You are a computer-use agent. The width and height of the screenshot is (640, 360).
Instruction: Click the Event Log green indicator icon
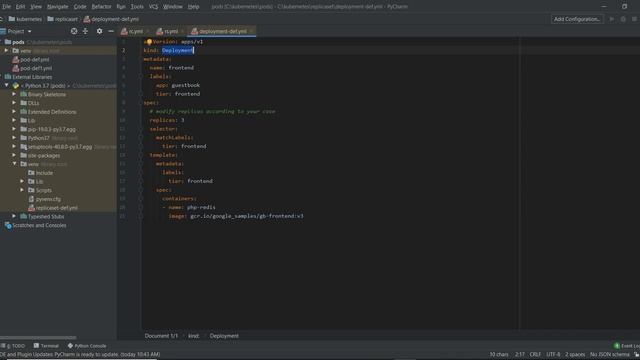617,346
